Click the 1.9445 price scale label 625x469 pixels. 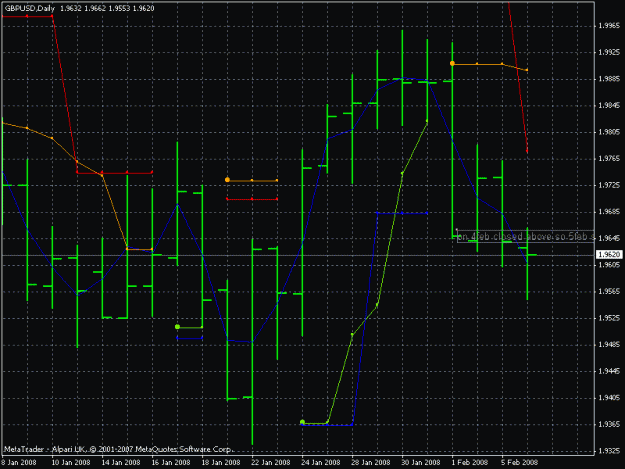tap(609, 371)
